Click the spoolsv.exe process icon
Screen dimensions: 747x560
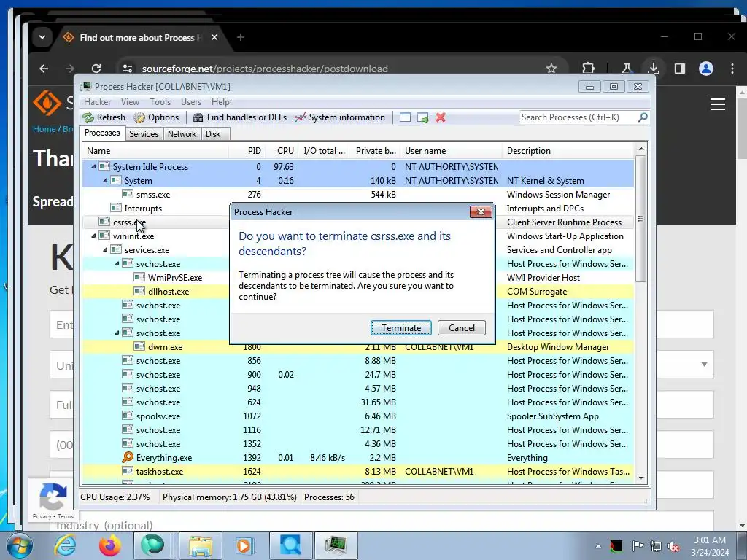[x=128, y=416]
